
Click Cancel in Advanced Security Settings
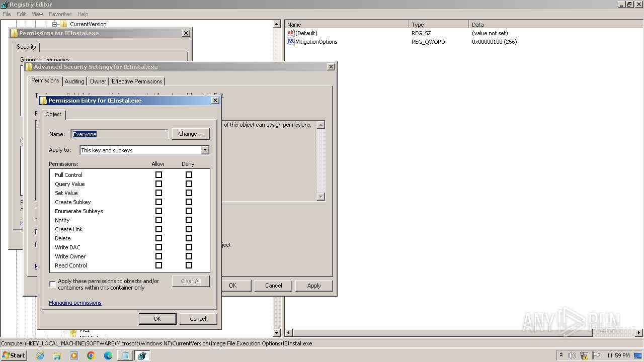274,286
